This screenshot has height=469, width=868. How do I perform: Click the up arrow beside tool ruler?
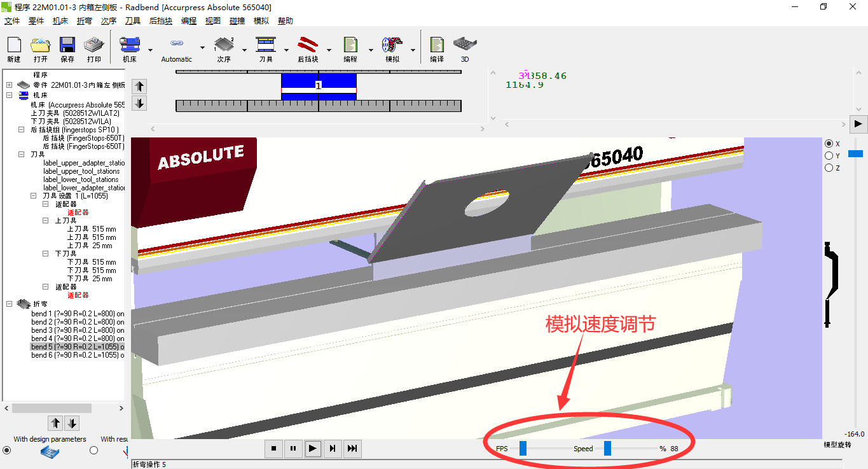click(140, 87)
